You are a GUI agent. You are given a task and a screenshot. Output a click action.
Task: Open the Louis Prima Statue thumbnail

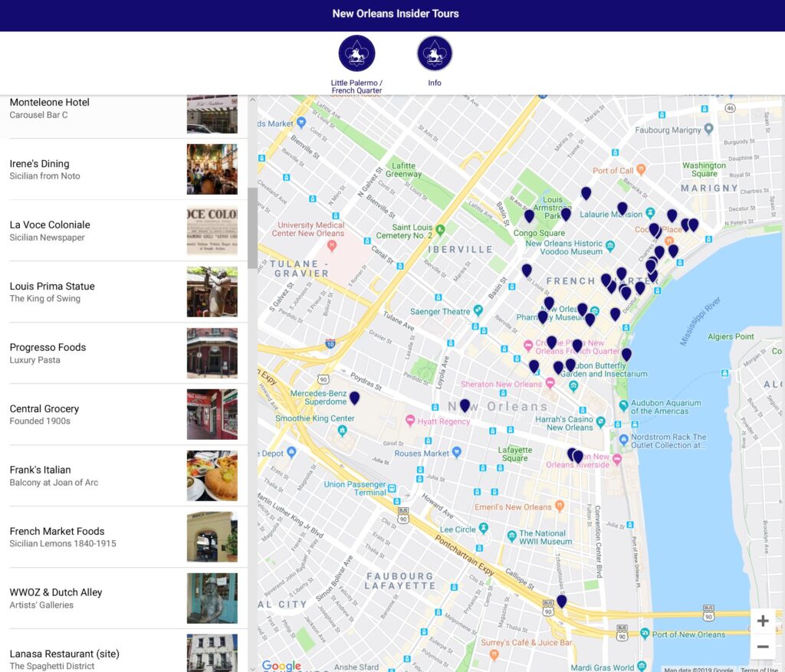pyautogui.click(x=212, y=292)
